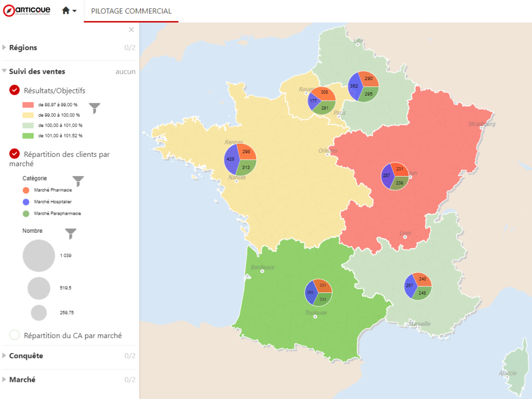Click the Bretagne region pie chart
532x399 pixels.
pos(240,159)
